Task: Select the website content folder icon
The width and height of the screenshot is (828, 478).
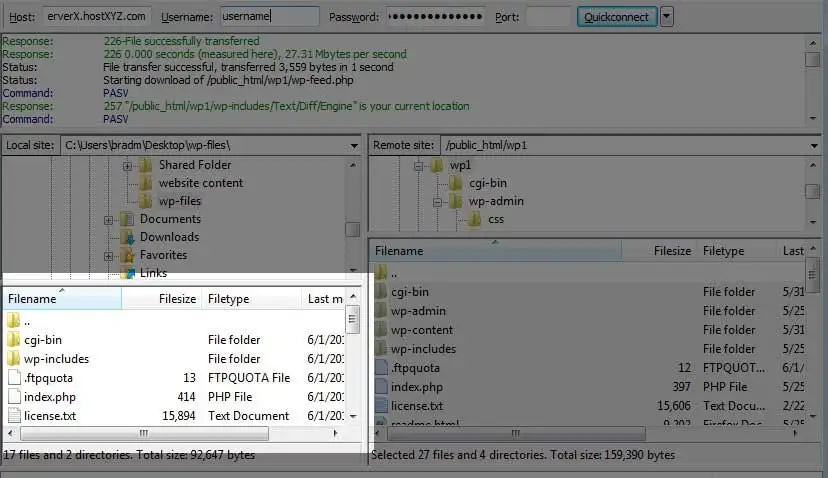Action: [146, 183]
